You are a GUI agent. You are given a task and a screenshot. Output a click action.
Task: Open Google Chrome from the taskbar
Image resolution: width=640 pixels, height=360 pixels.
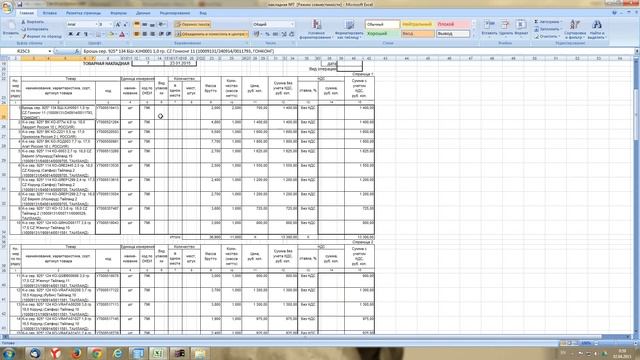(97, 353)
